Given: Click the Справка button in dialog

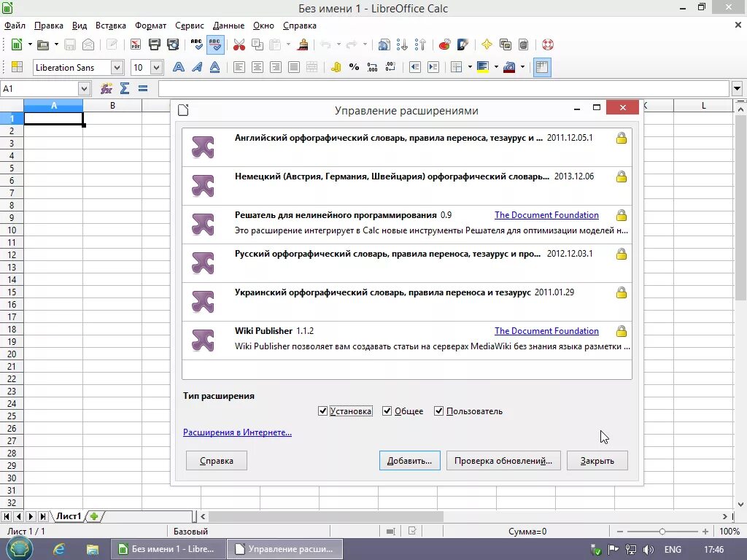Looking at the screenshot, I should [216, 461].
